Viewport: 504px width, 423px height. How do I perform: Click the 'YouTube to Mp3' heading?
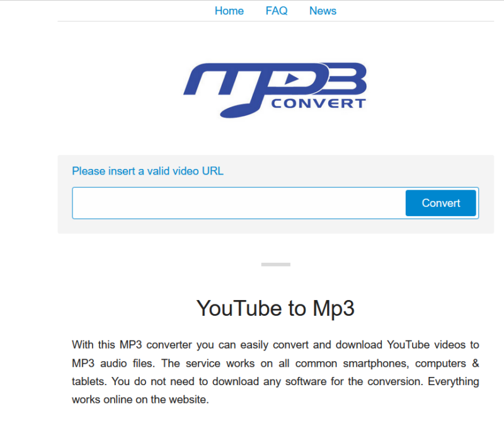pyautogui.click(x=275, y=308)
